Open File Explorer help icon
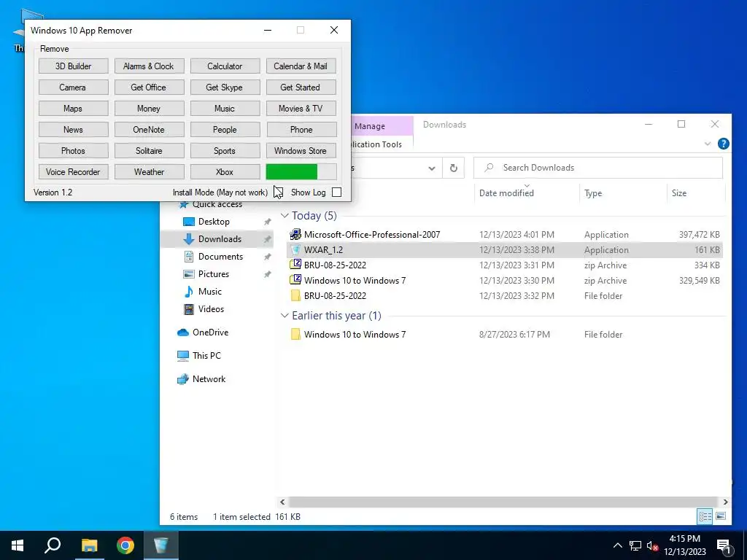Viewport: 747px width, 560px height. (x=723, y=144)
